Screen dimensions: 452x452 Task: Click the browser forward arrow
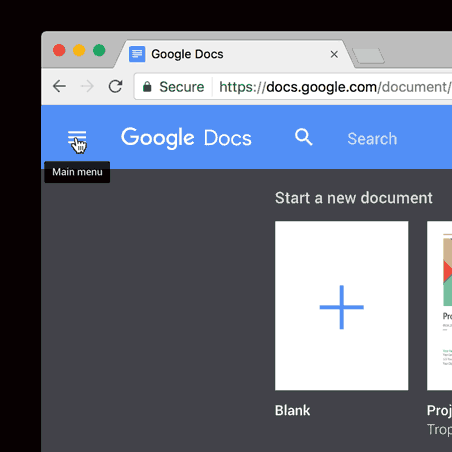point(87,87)
